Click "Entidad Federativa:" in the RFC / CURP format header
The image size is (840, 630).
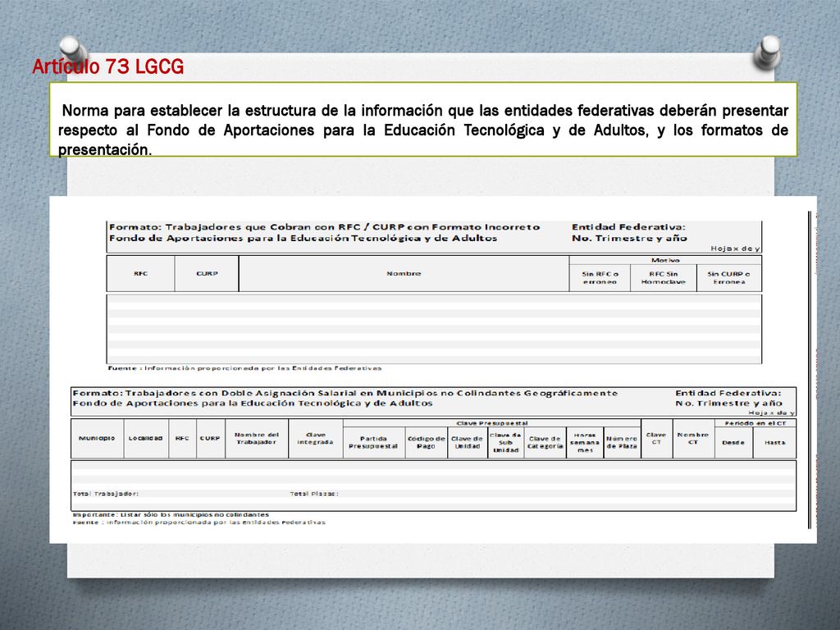pos(628,227)
